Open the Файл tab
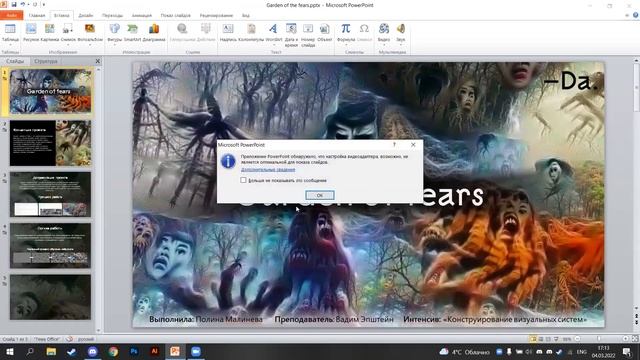640x360 pixels. tap(11, 15)
